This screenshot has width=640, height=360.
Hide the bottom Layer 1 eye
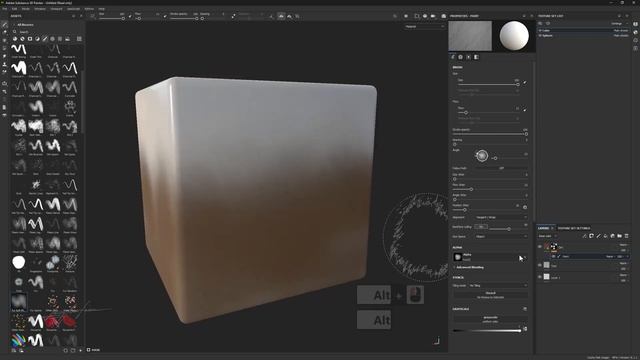click(540, 277)
